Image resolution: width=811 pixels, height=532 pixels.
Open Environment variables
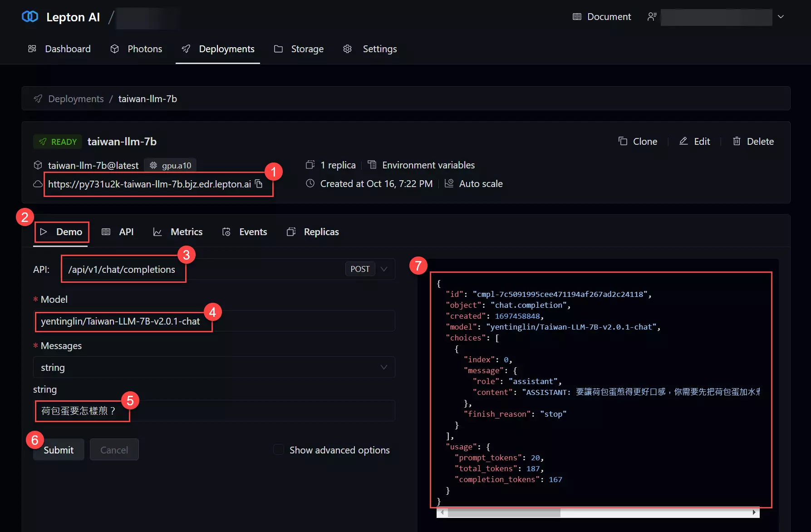point(428,165)
